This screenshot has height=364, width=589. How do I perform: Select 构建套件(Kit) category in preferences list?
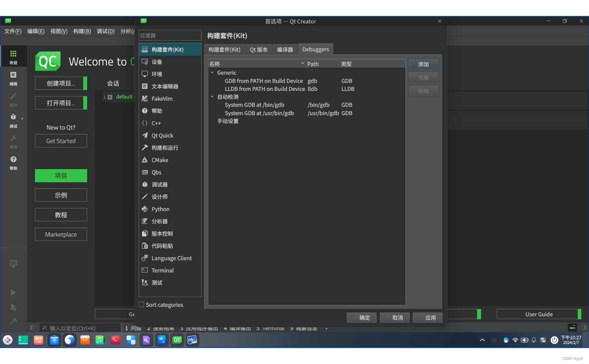tap(170, 50)
